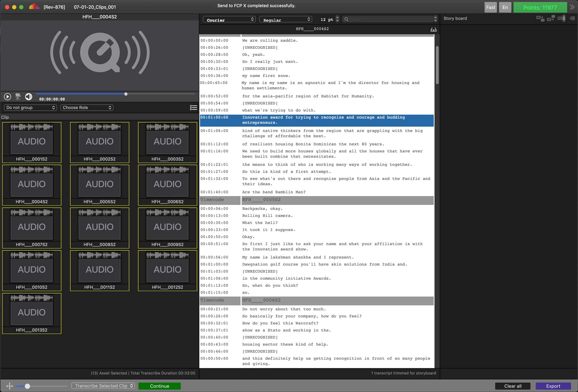578x392 pixels.
Task: Click the thumbnail size icon by the slider
Action: tap(9, 386)
